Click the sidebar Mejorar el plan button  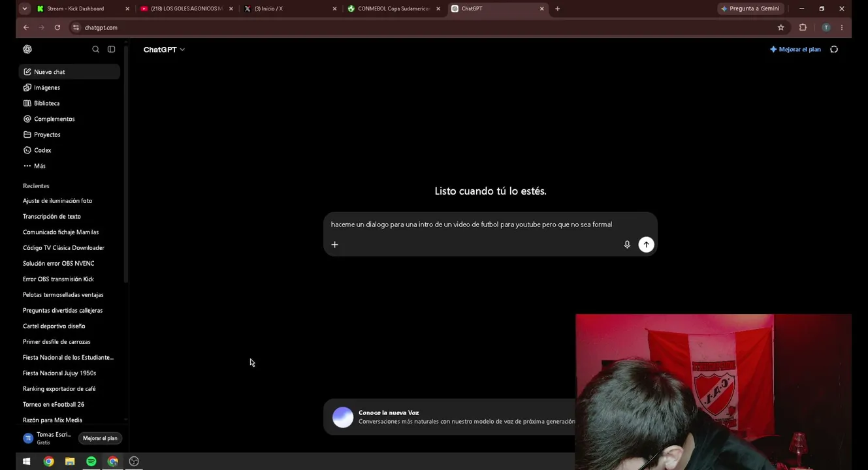pyautogui.click(x=100, y=438)
